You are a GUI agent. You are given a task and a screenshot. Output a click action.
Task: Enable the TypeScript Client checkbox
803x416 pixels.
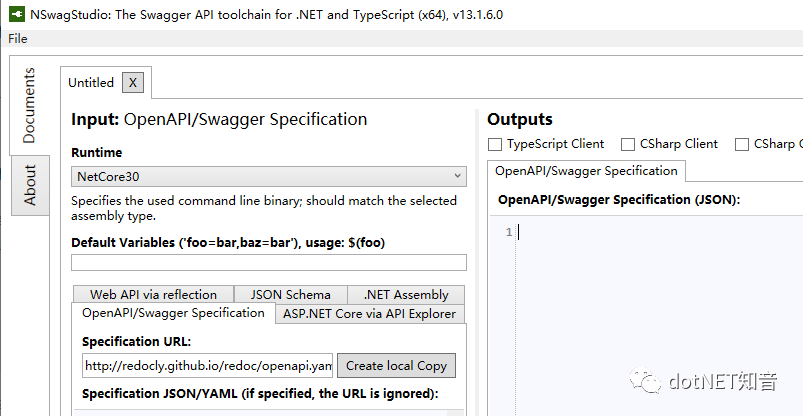click(495, 144)
